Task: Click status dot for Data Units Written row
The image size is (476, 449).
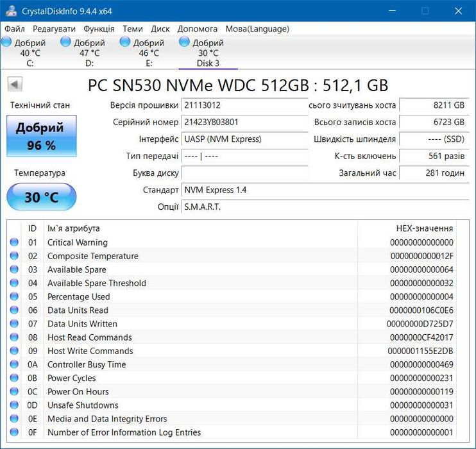Action: pyautogui.click(x=14, y=323)
